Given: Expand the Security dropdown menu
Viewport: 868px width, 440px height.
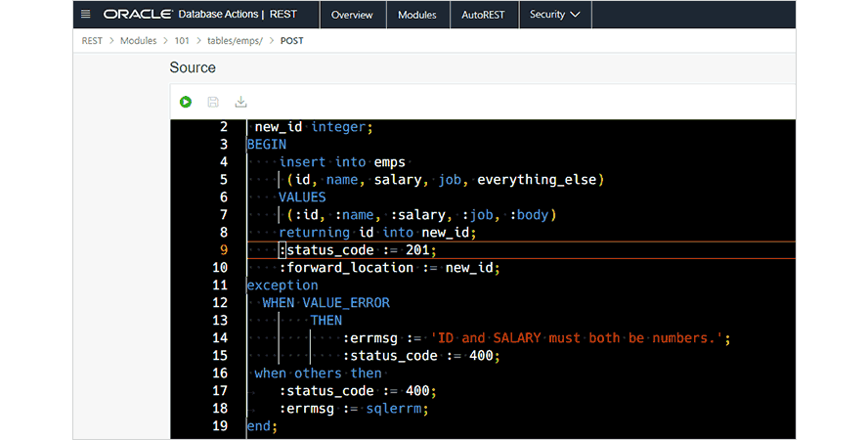Looking at the screenshot, I should pyautogui.click(x=554, y=15).
